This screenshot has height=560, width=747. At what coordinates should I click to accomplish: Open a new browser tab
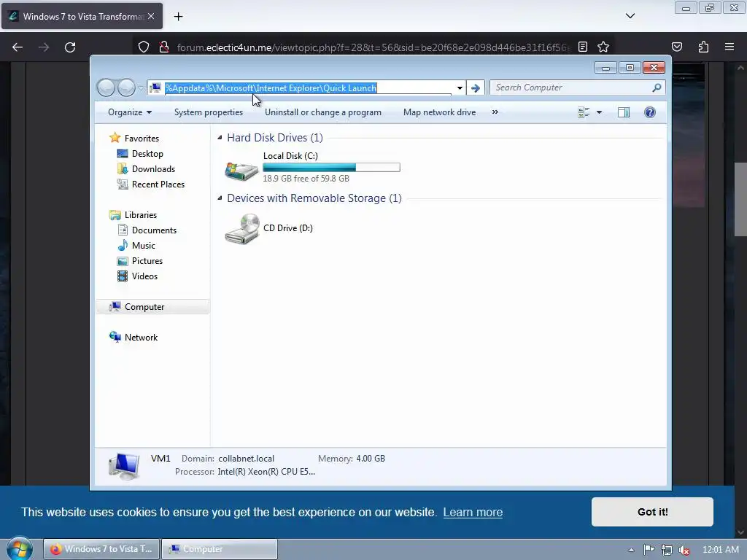pos(178,17)
